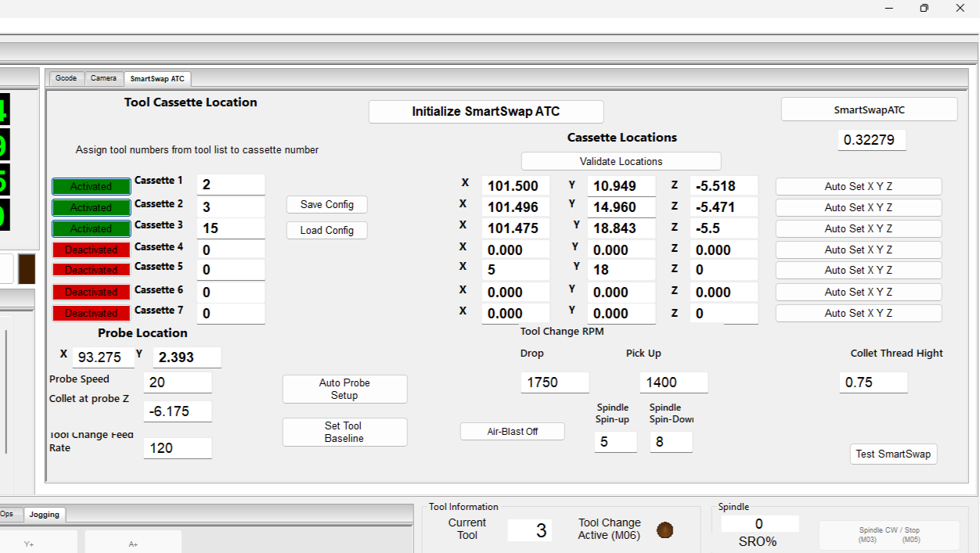Open the Camera tab
This screenshot has height=553, width=980.
pos(103,78)
